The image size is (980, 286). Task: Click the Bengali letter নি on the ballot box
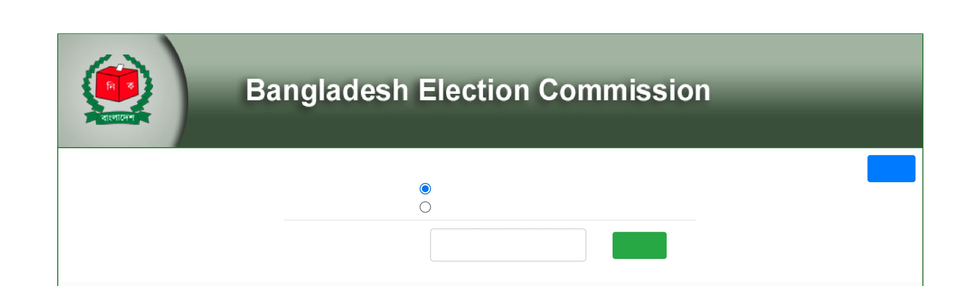110,86
